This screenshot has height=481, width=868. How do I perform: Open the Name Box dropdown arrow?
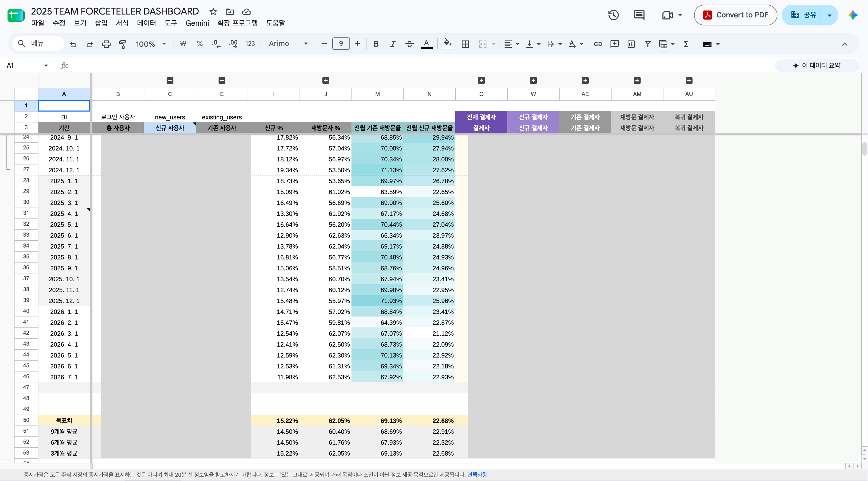click(46, 65)
